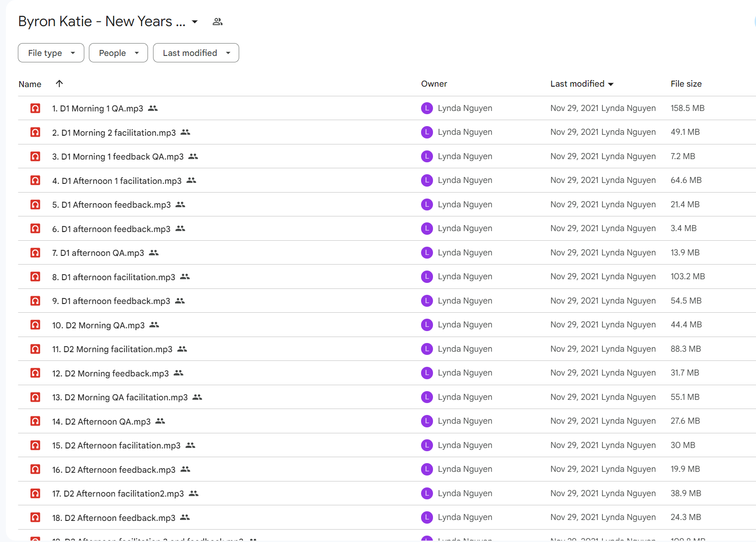This screenshot has height=542, width=756.
Task: Click shared icon beside 17. D2 Afternoon facilitation2.mp3
Action: (194, 493)
